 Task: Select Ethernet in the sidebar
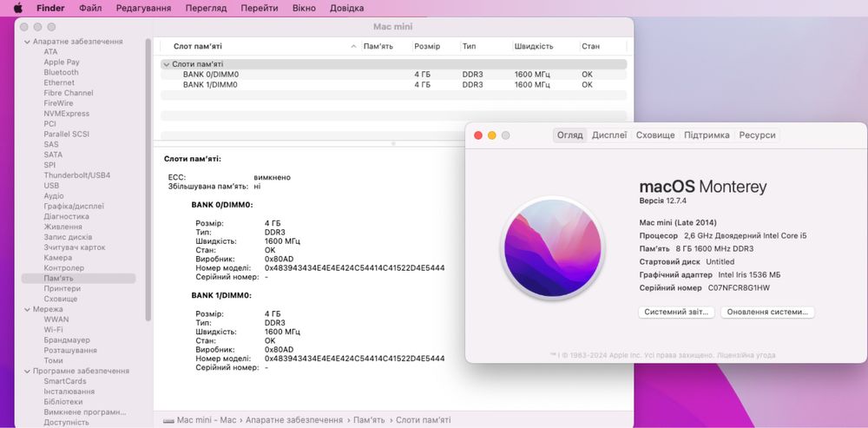59,82
